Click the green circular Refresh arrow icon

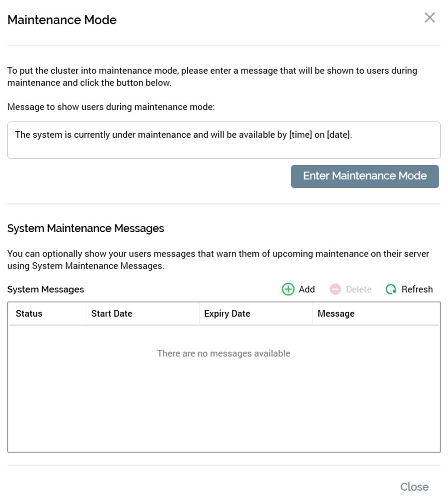tap(391, 289)
